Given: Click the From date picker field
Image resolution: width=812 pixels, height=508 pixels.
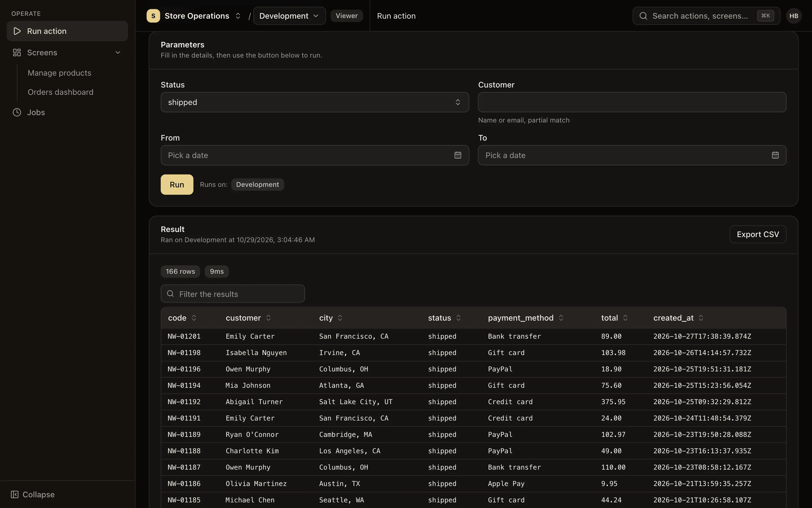Looking at the screenshot, I should click(x=315, y=155).
